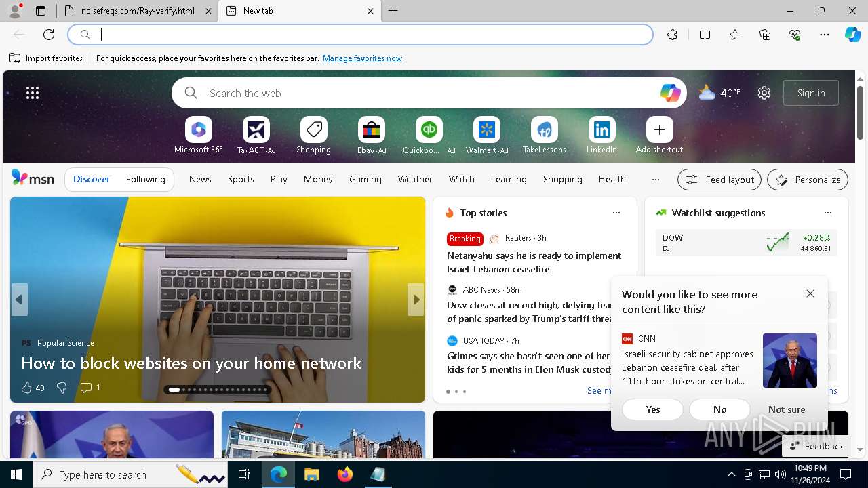868x488 pixels.
Task: Open Sports category
Action: 241,180
